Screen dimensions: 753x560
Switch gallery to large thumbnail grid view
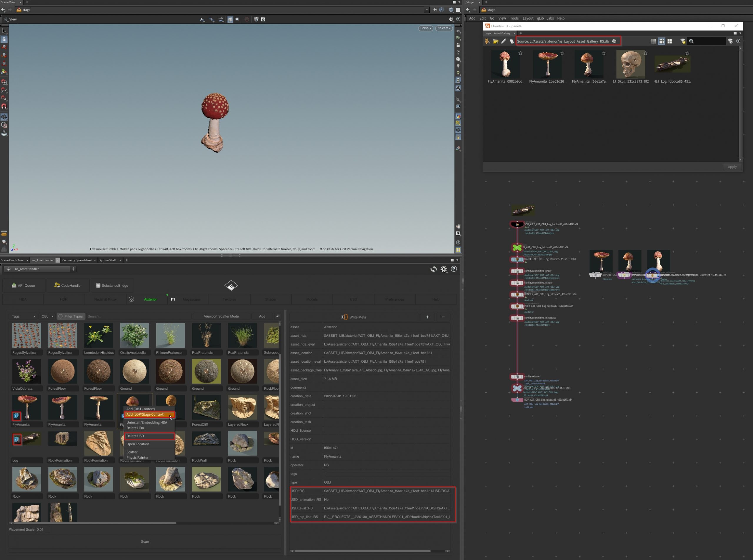pos(669,41)
